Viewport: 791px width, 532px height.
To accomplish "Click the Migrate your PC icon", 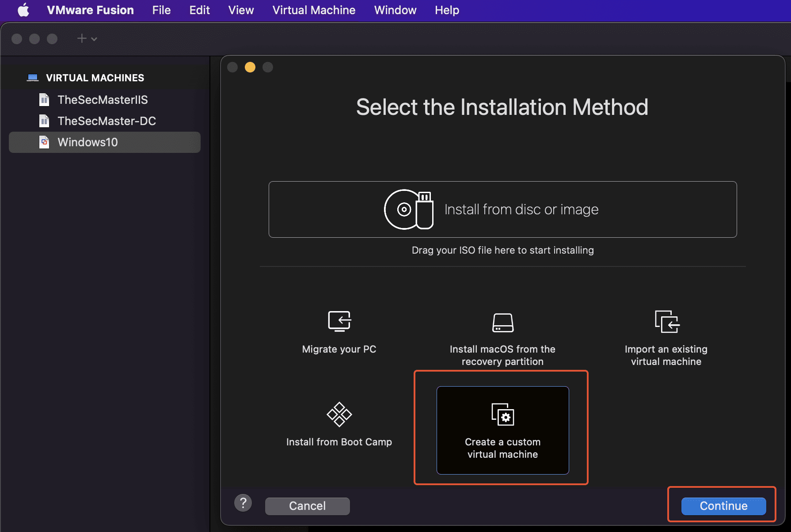I will click(339, 321).
